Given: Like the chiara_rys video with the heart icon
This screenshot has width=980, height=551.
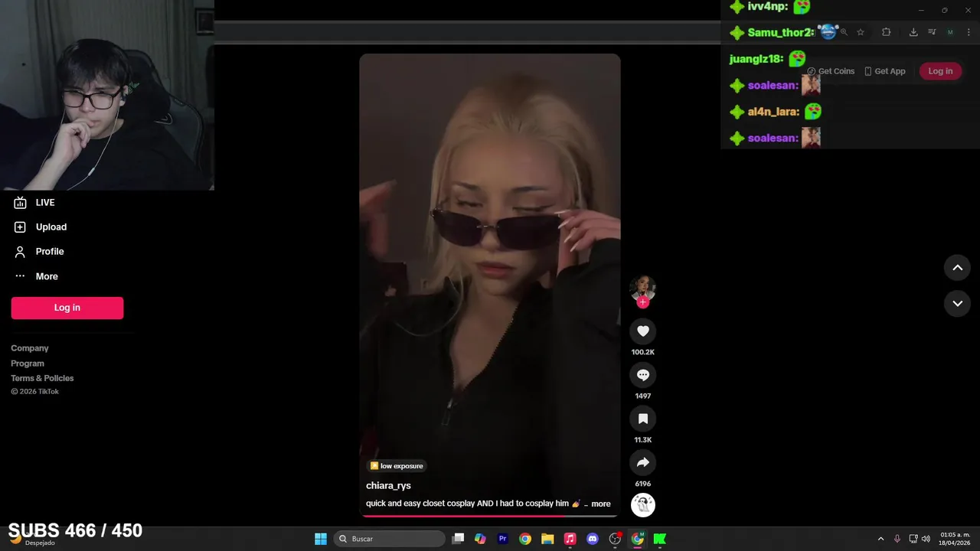Looking at the screenshot, I should tap(643, 331).
